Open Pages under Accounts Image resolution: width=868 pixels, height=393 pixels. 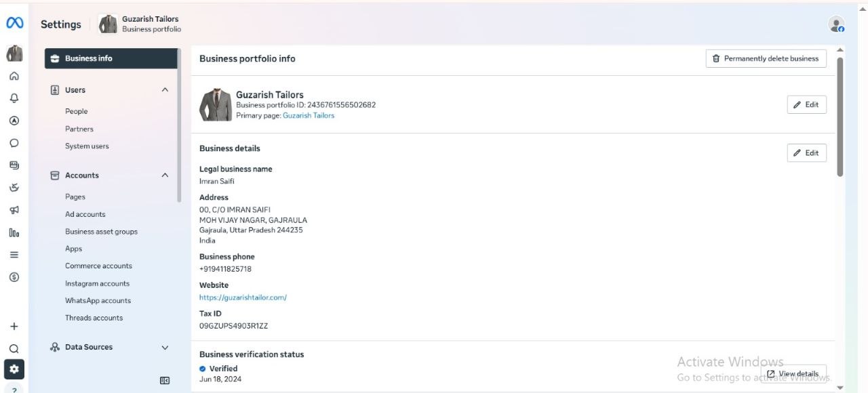tap(75, 197)
